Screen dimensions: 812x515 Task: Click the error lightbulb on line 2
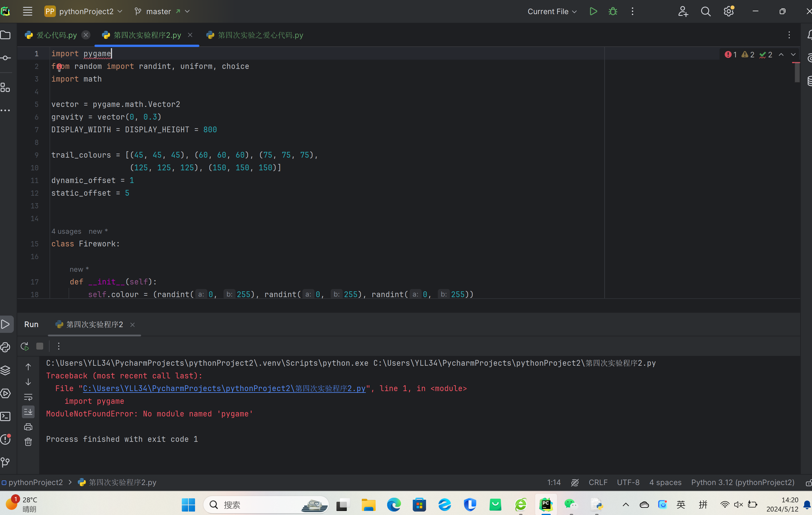click(x=59, y=67)
